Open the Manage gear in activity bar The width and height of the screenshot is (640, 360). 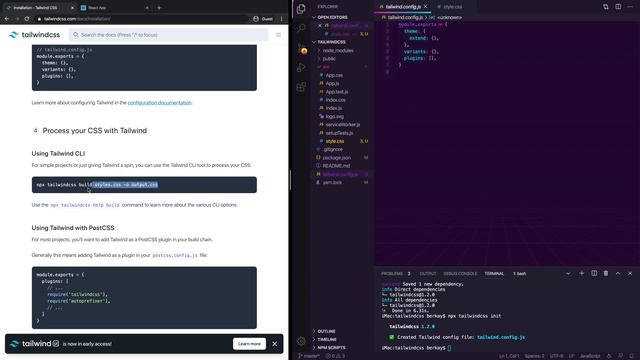[x=301, y=341]
